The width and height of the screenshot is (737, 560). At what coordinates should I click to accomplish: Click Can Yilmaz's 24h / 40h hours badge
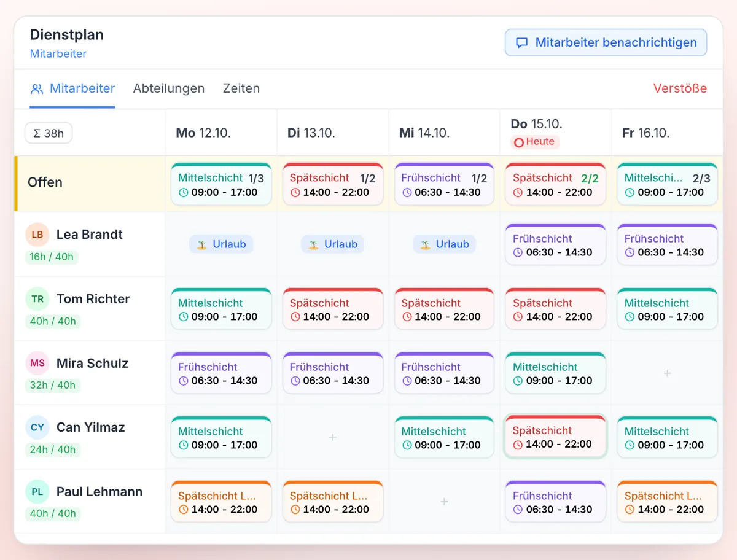point(53,449)
